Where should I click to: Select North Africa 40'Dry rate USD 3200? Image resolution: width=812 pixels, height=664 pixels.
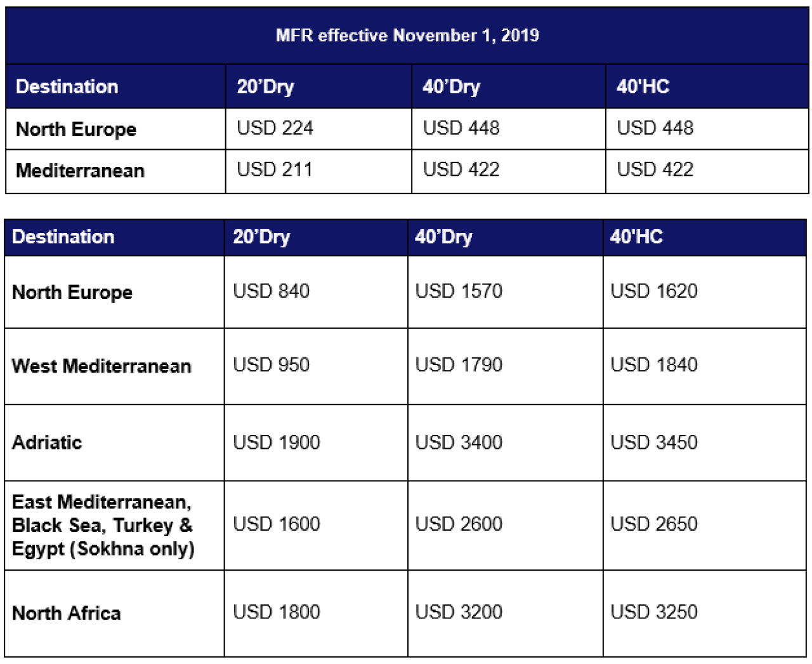[x=506, y=613]
